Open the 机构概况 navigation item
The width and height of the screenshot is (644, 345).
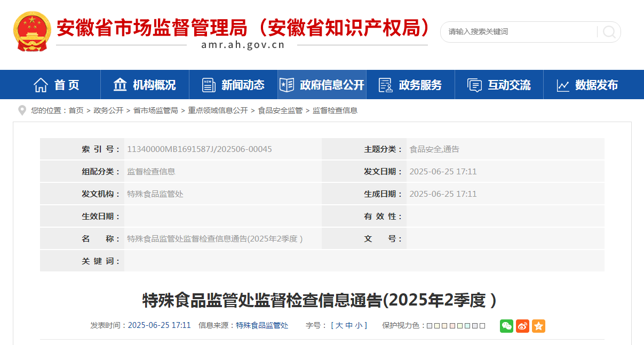coord(145,85)
